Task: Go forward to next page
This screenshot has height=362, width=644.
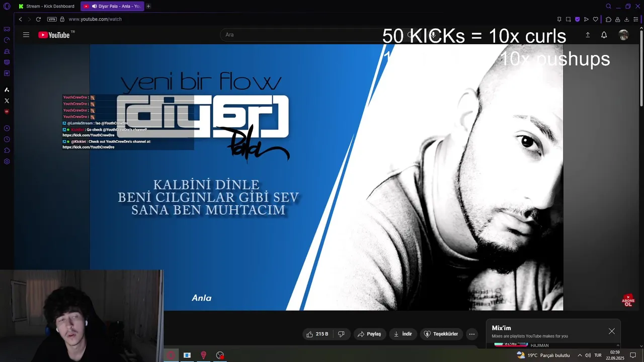Action: click(x=29, y=19)
